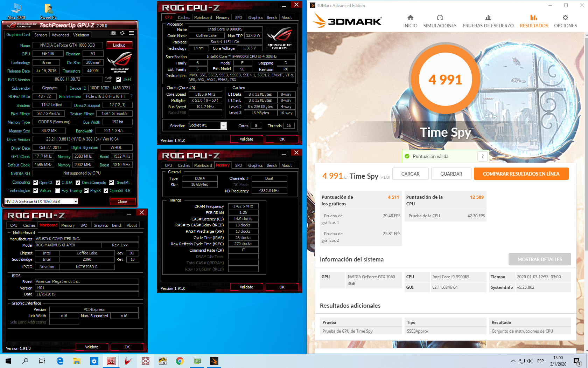Viewport: 588px width, 368px height.
Task: Click GPU Name field in GPU-Z
Action: [68, 45]
